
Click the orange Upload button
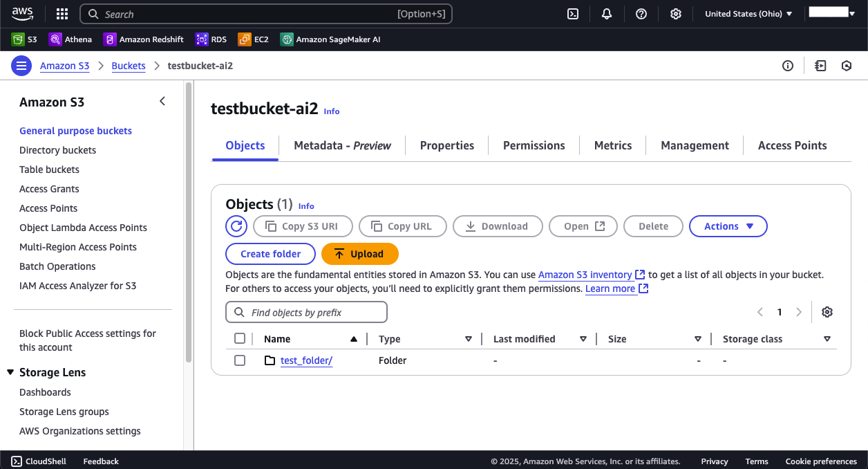click(x=360, y=254)
